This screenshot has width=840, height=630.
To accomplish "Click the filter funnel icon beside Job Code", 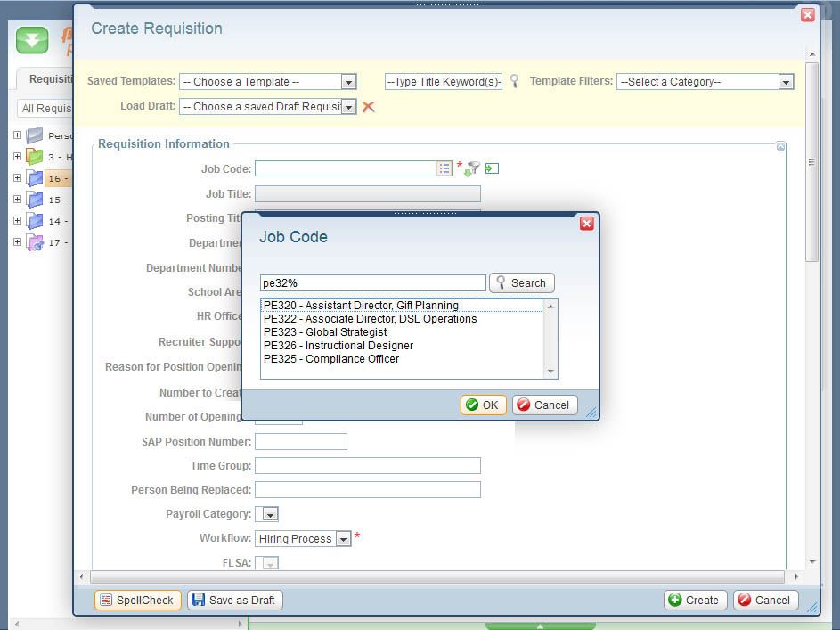I will coord(472,168).
